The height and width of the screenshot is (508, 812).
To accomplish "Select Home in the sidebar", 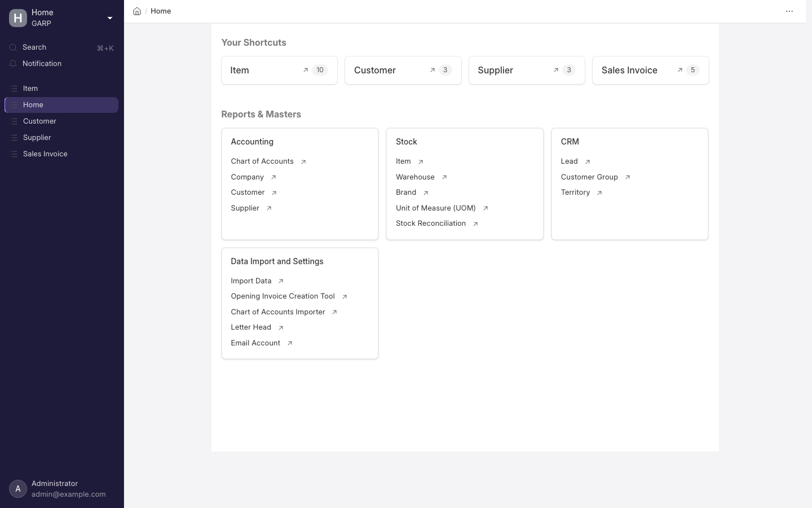I will (x=61, y=105).
